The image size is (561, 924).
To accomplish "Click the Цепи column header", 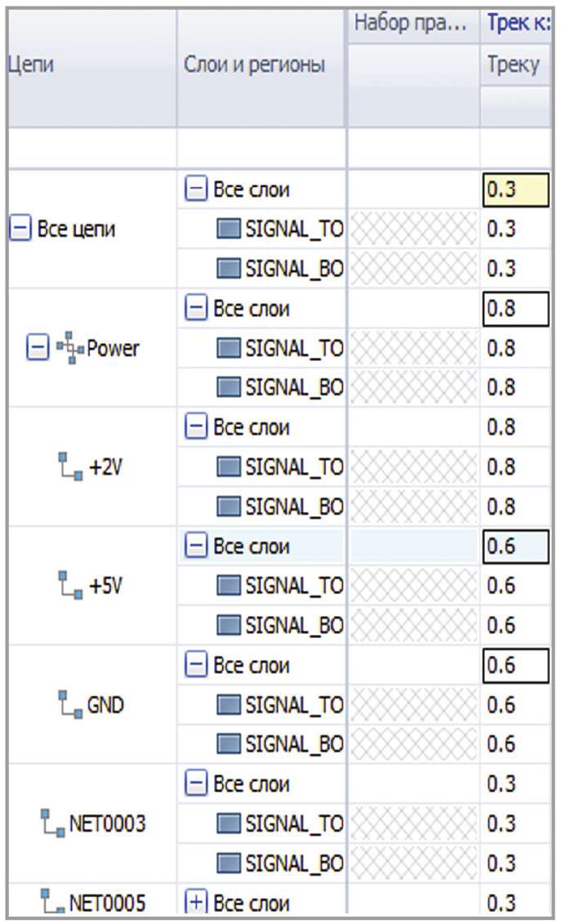I will (30, 65).
